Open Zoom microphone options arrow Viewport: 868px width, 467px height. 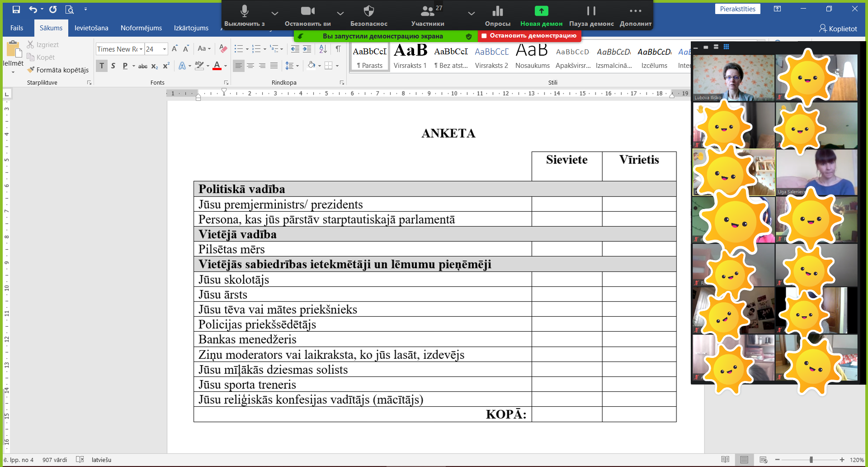click(x=274, y=13)
